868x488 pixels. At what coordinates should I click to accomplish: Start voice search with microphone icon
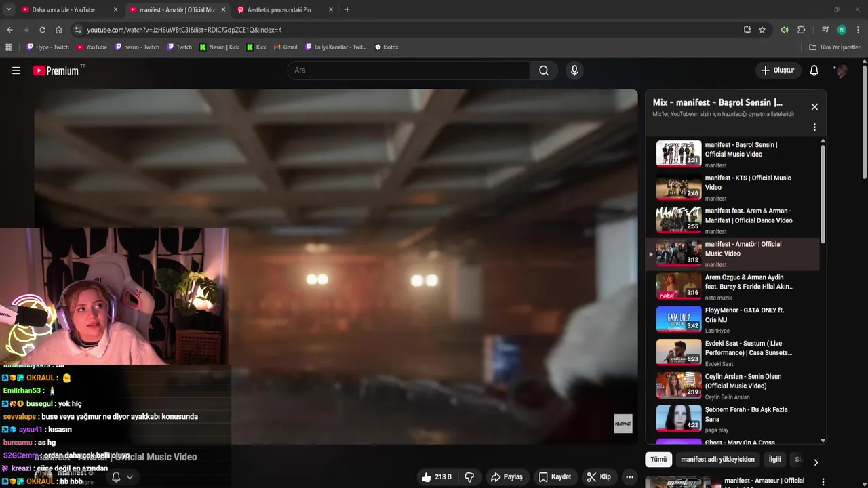574,70
